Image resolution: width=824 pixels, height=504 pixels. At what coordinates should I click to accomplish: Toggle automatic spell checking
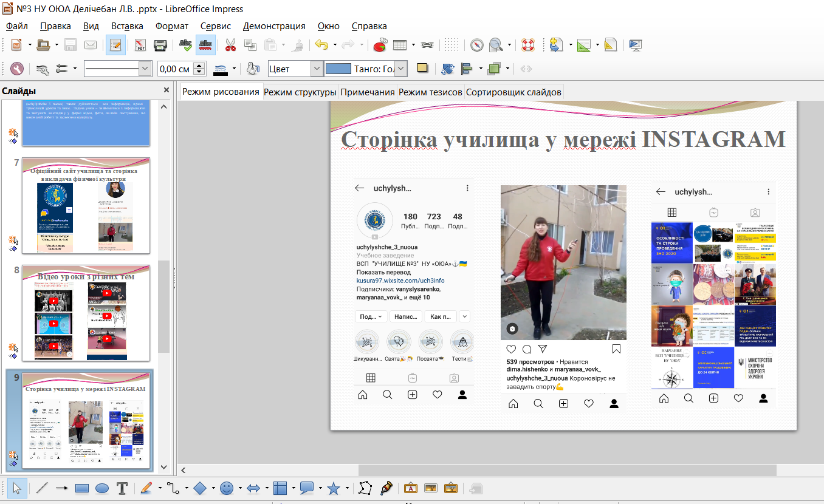tap(205, 45)
